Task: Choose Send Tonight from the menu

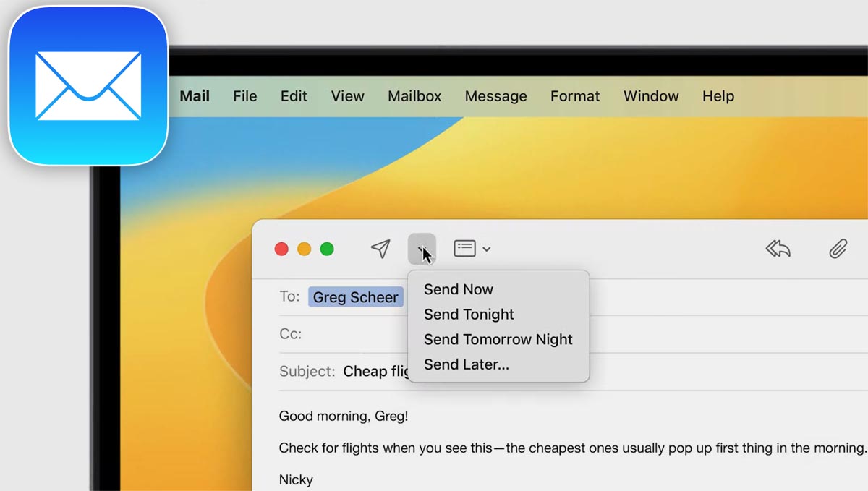Action: 469,315
